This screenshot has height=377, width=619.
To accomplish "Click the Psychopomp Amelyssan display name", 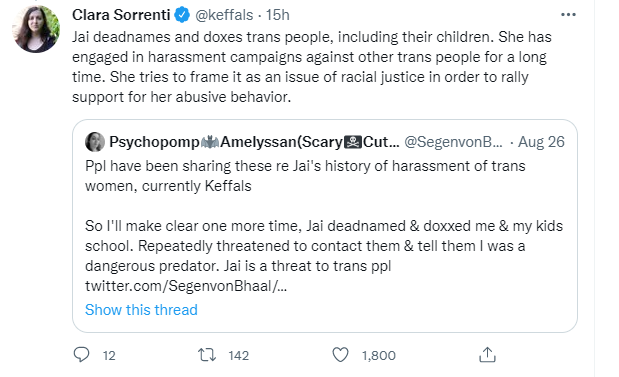I will [x=254, y=142].
